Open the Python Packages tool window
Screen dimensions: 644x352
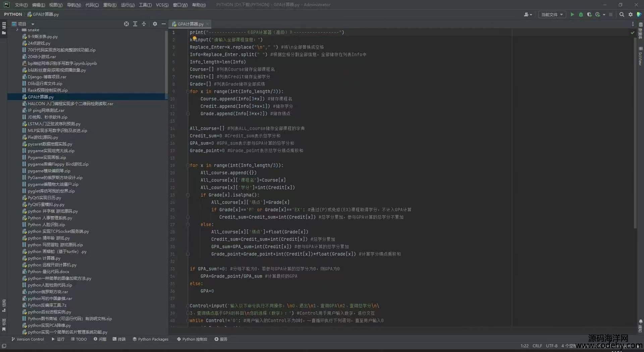(151, 339)
